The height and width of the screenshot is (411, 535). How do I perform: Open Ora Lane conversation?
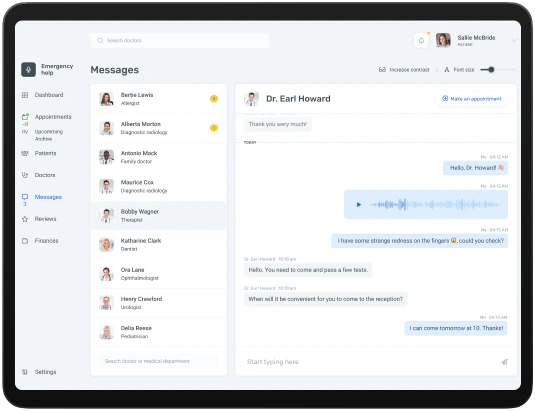[x=159, y=274]
